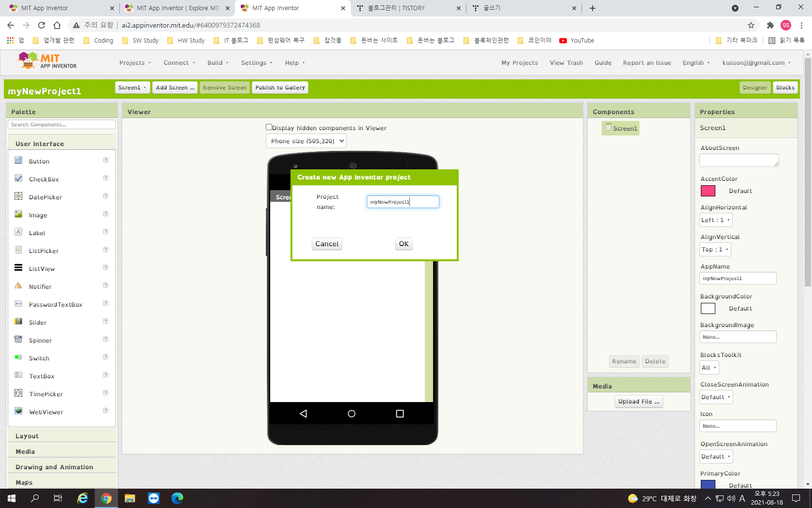Open the BlocksToolkit All dropdown
Image resolution: width=812 pixels, height=508 pixels.
coord(709,368)
